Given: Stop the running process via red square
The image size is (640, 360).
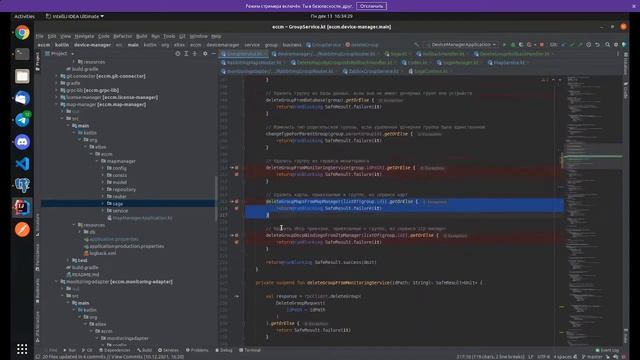Looking at the screenshot, I should [542, 44].
